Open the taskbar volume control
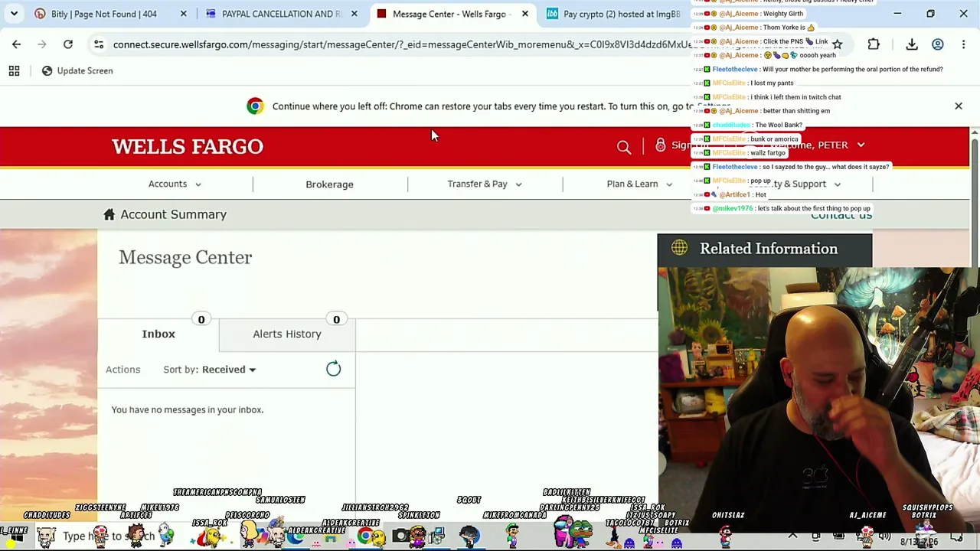980x551 pixels. coord(884,536)
